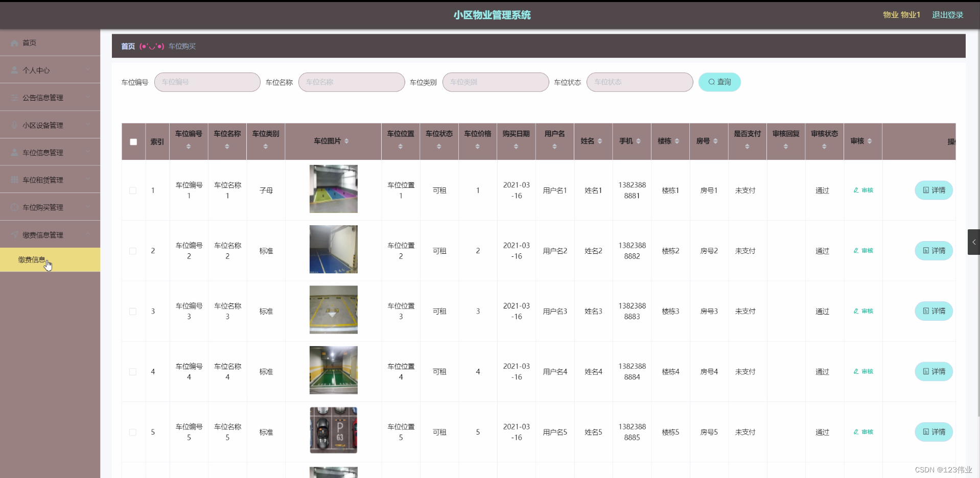Click the 首页 home icon in sidebar
The image size is (980, 478).
[x=14, y=43]
